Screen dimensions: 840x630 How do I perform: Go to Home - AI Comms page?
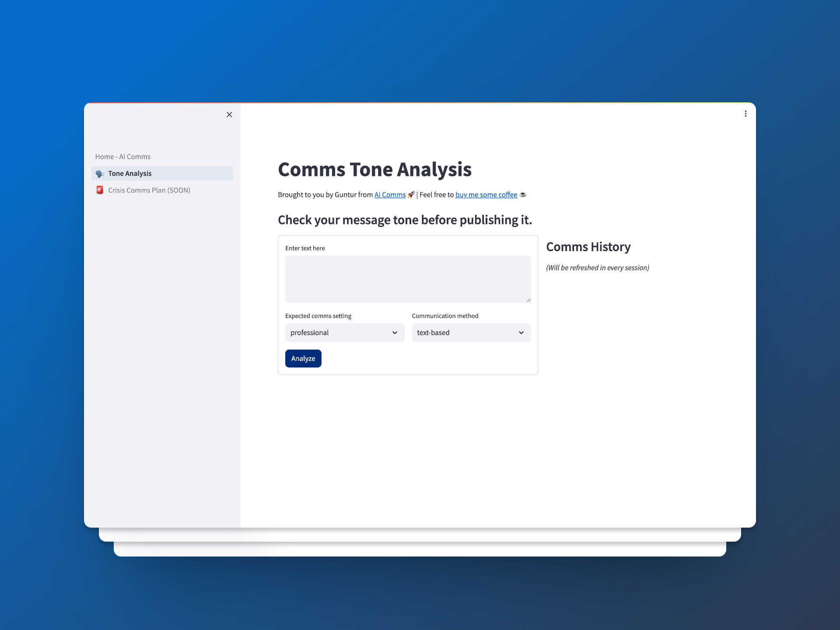(123, 157)
